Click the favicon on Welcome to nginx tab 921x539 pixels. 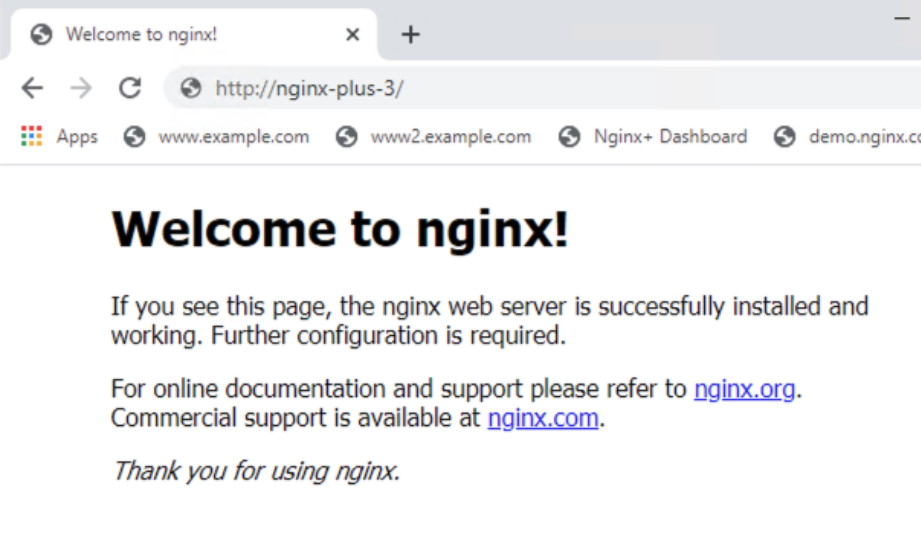(x=41, y=35)
